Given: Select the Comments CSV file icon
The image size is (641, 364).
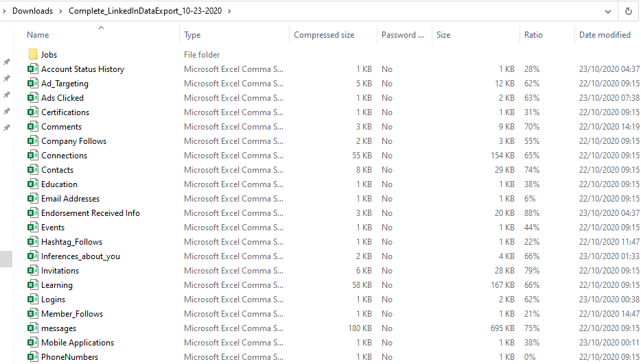Looking at the screenshot, I should pos(33,126).
